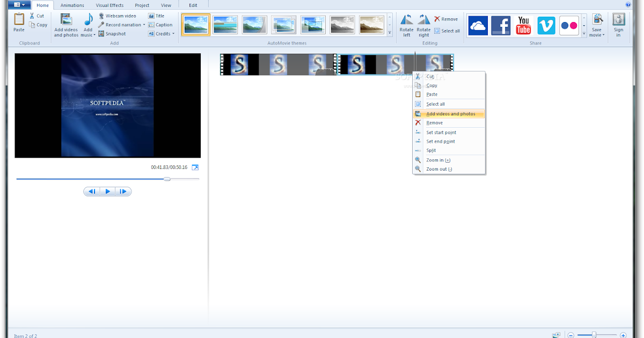Take a Snapshot of the preview

(112, 33)
